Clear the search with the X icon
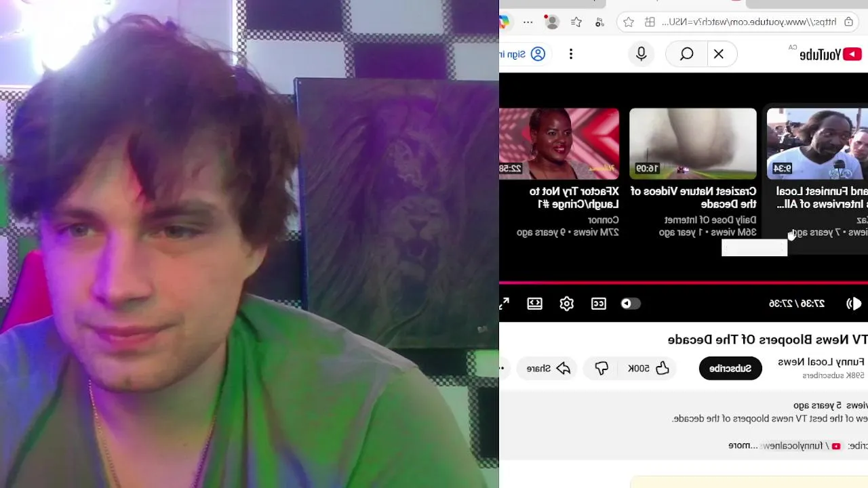This screenshot has width=868, height=488. tap(719, 54)
